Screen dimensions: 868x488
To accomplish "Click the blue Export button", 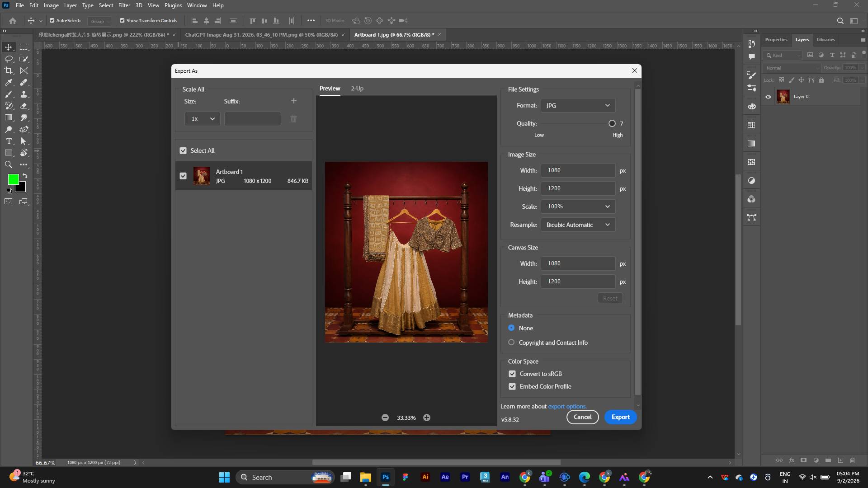I will coord(621,417).
